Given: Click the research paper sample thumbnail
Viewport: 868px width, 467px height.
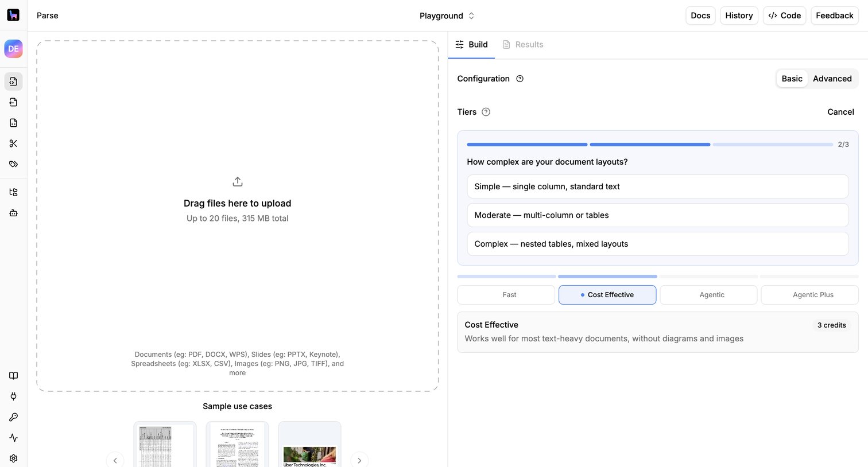Looking at the screenshot, I should click(x=237, y=445).
